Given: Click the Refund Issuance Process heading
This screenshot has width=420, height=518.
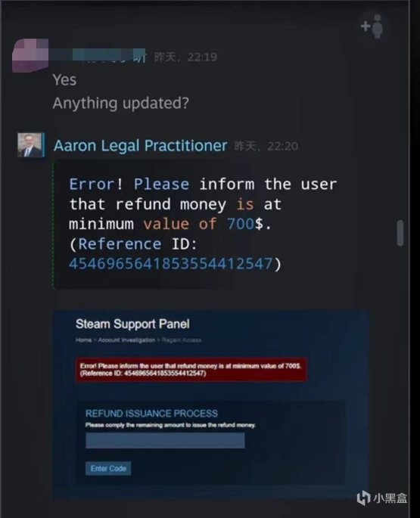Looking at the screenshot, I should click(x=151, y=414).
